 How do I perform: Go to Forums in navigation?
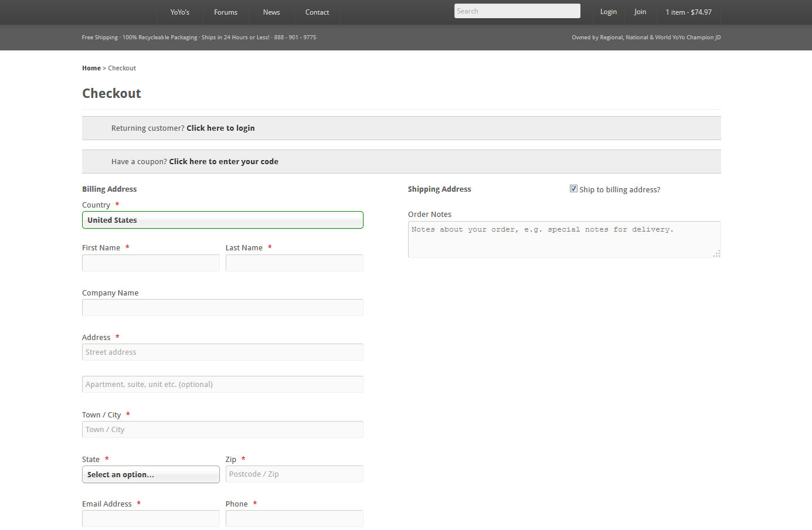(x=226, y=12)
